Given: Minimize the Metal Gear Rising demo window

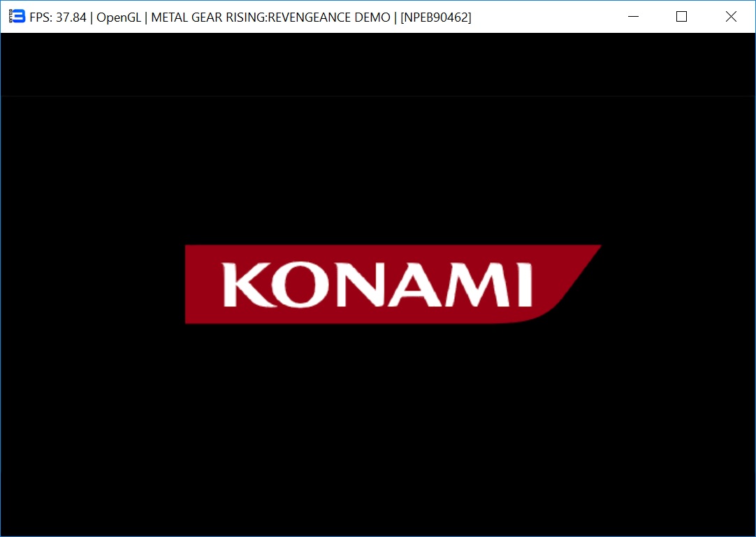Looking at the screenshot, I should pos(634,16).
